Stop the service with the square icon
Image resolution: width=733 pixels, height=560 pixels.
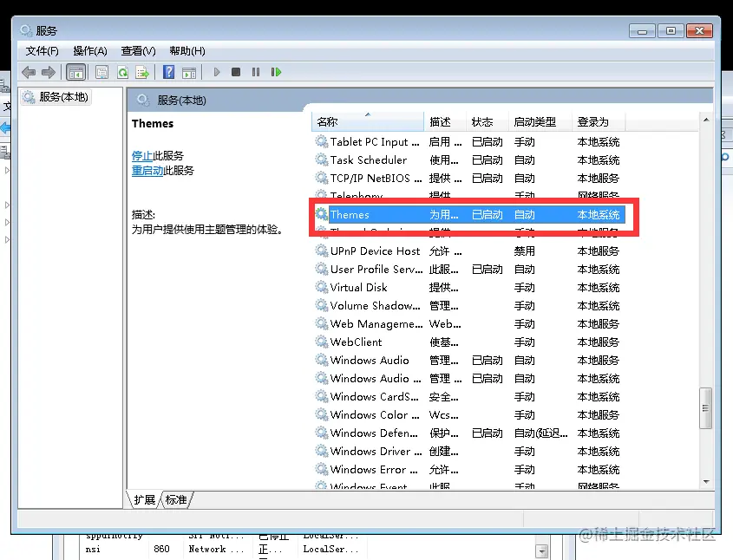[x=236, y=72]
